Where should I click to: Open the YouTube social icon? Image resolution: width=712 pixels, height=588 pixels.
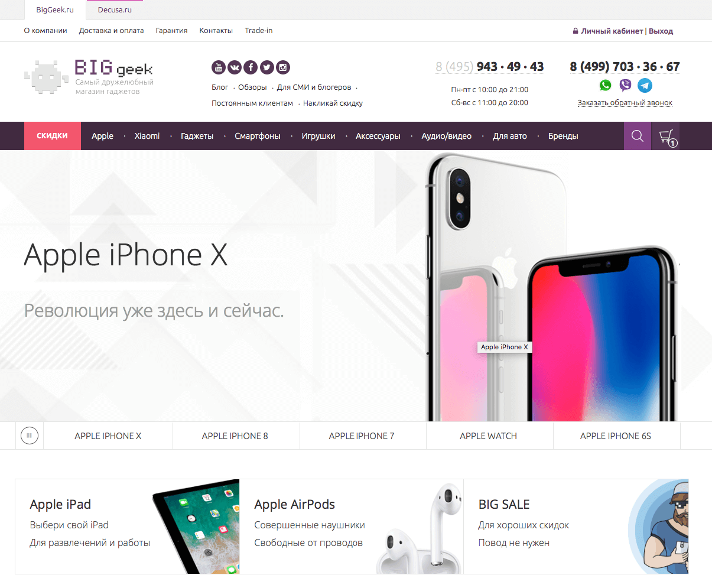click(x=219, y=67)
